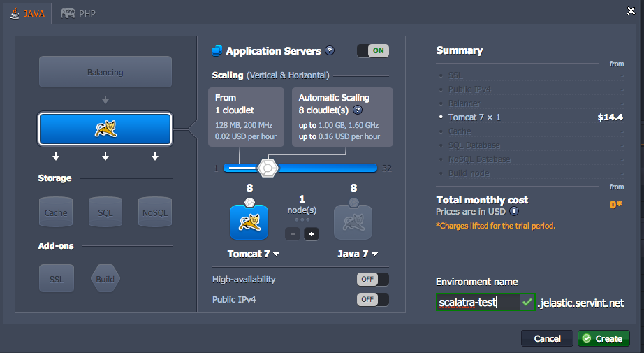
Task: Click the Create button
Action: 603,338
